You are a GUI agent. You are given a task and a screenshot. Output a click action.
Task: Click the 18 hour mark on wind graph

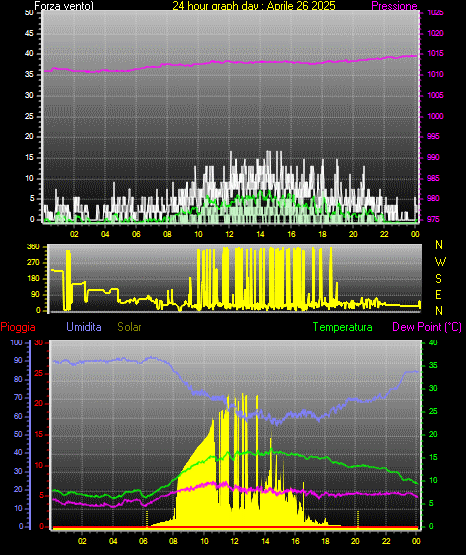(x=322, y=234)
